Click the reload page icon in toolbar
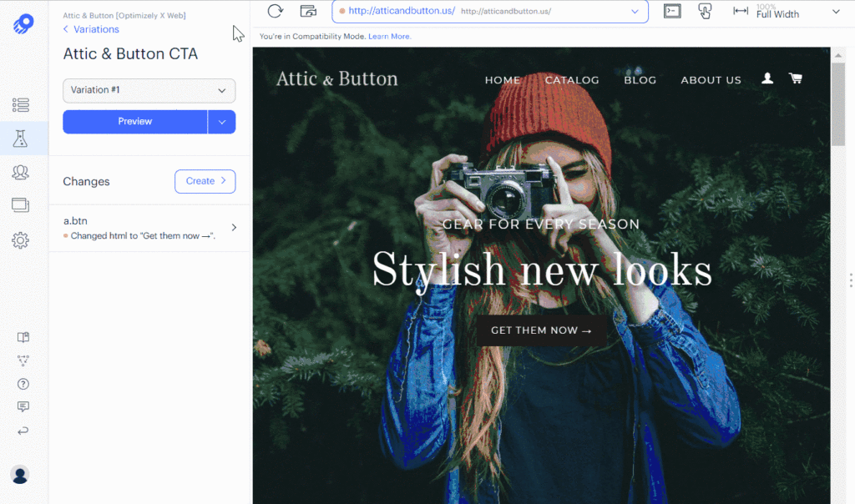This screenshot has height=504, width=855. (x=275, y=11)
